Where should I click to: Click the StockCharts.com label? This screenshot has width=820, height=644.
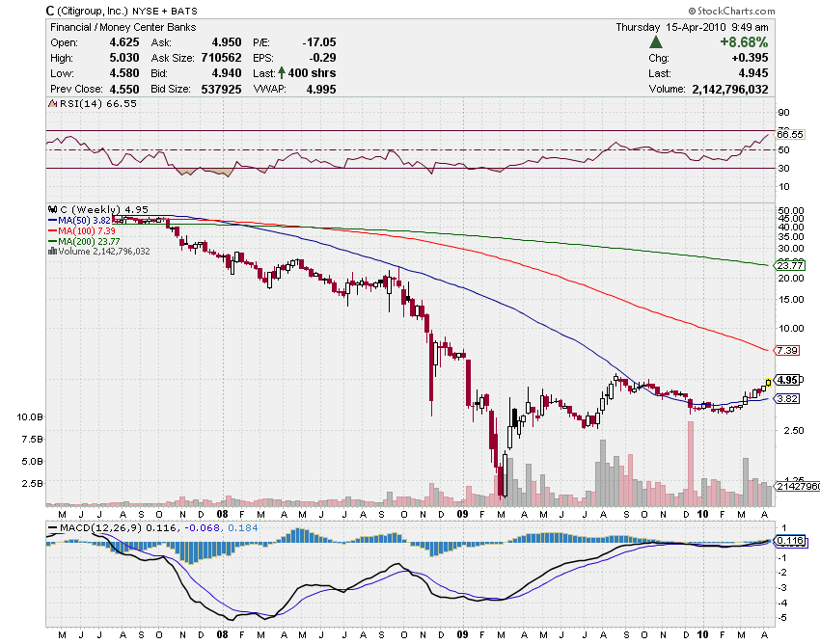click(731, 11)
